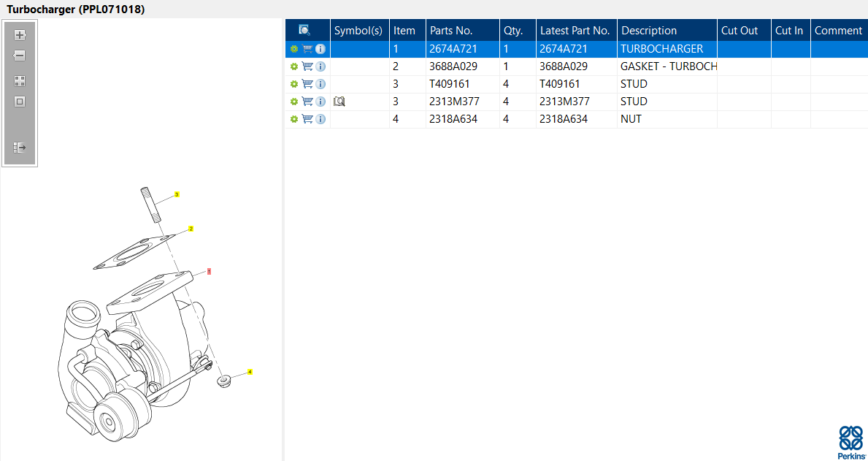The width and height of the screenshot is (868, 461).
Task: Select callout 3 near the stud
Action: pos(177,194)
